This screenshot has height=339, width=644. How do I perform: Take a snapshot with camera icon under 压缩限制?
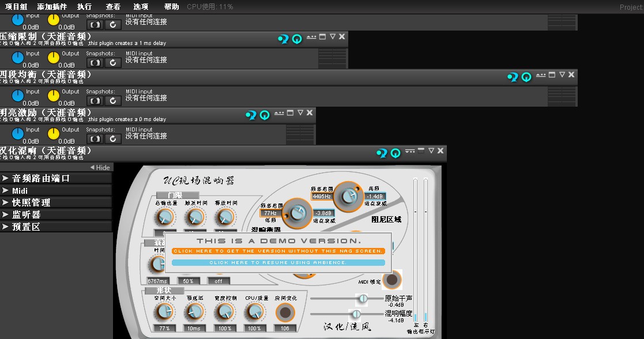click(x=95, y=63)
